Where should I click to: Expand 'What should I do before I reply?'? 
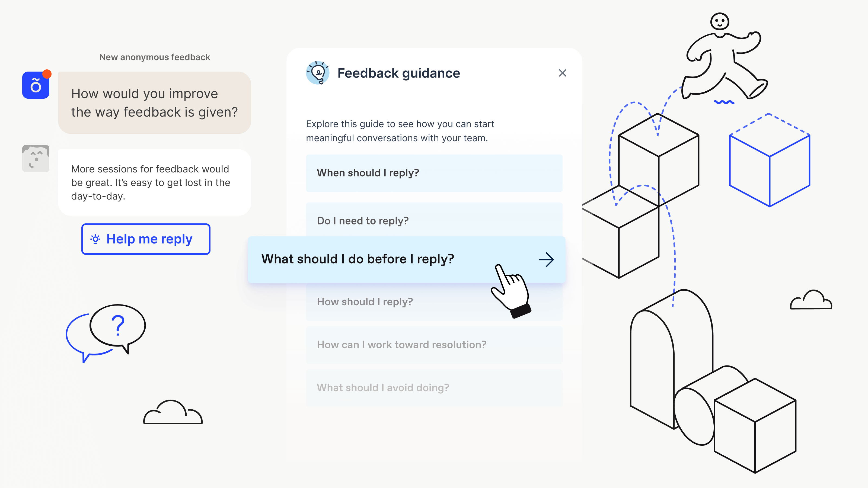tap(408, 259)
